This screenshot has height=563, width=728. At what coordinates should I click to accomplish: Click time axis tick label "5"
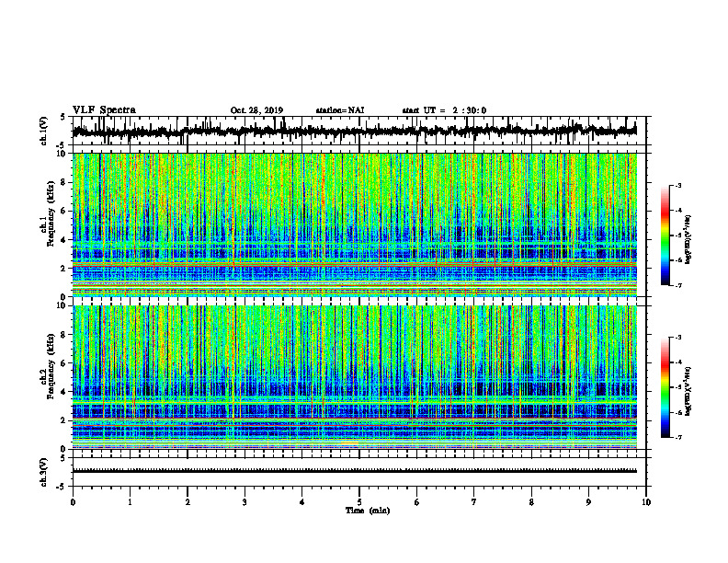click(x=359, y=502)
